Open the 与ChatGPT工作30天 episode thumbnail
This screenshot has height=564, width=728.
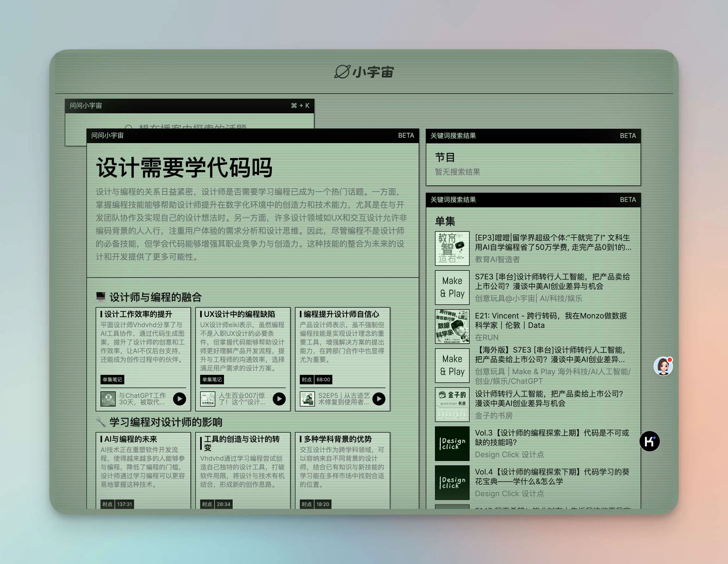(108, 399)
